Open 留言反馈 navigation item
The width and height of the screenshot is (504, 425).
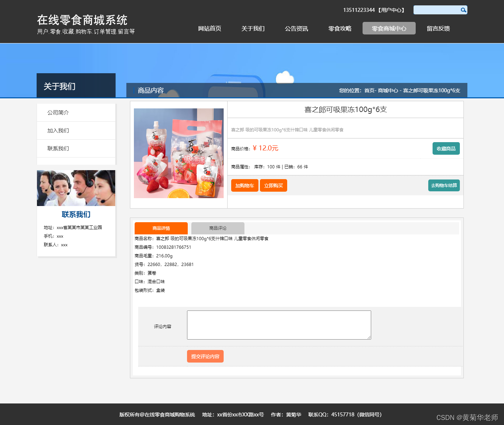438,28
